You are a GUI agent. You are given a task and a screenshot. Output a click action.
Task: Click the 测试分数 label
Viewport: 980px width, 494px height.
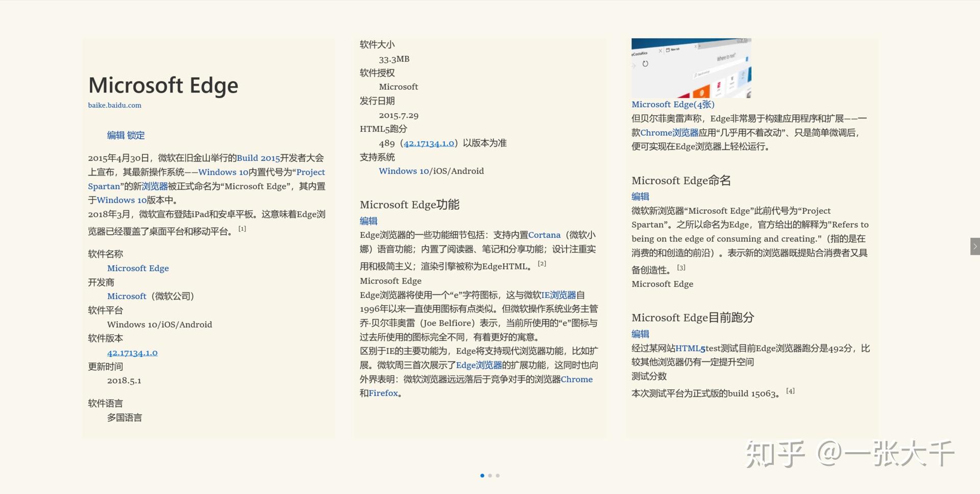tap(649, 377)
